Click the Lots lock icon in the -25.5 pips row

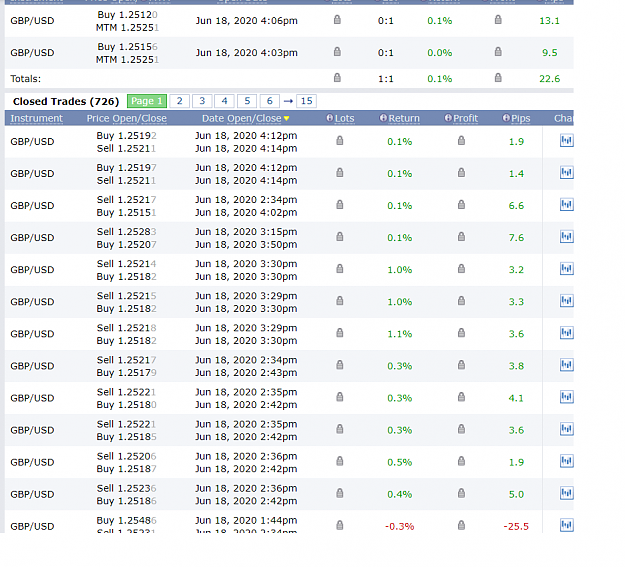tap(340, 525)
